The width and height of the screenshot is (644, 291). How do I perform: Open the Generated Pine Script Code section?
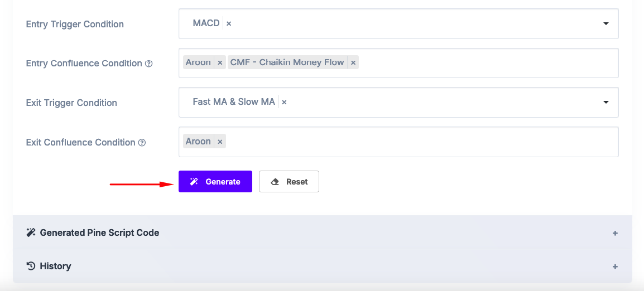(323, 232)
